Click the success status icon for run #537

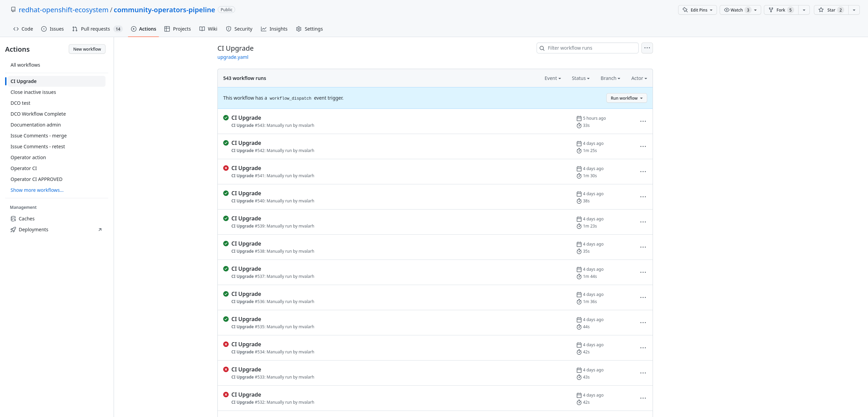226,269
